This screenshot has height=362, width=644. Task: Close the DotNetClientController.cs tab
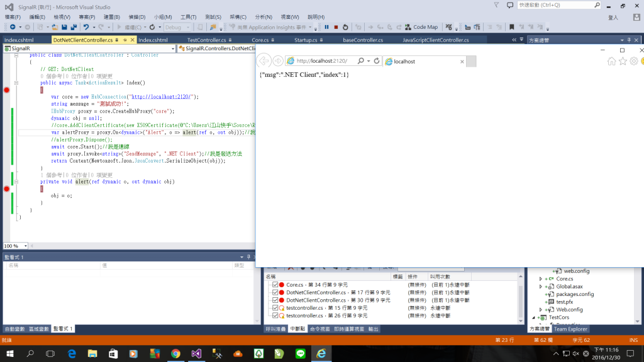[132, 40]
